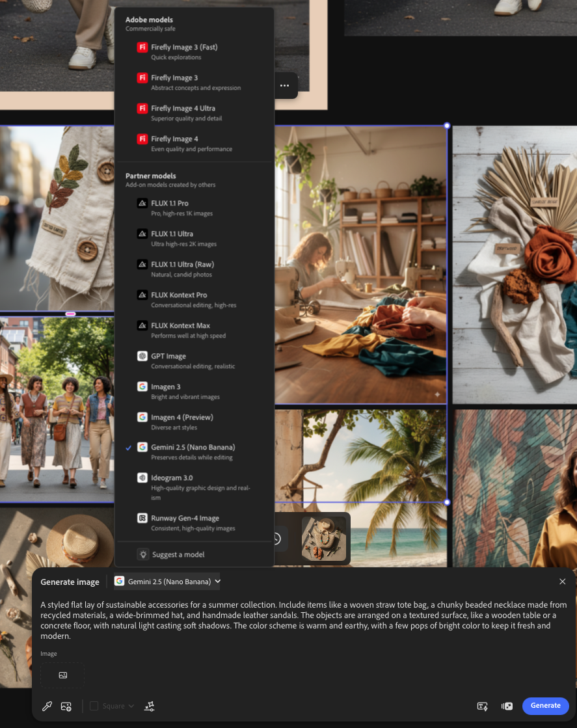Click the eyedropper style picker icon
The height and width of the screenshot is (728, 577).
[47, 707]
